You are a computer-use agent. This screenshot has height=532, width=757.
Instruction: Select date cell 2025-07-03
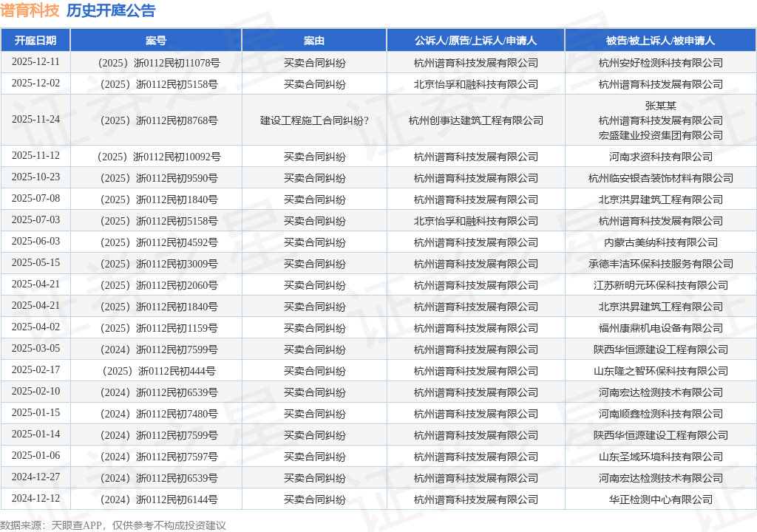[35, 220]
